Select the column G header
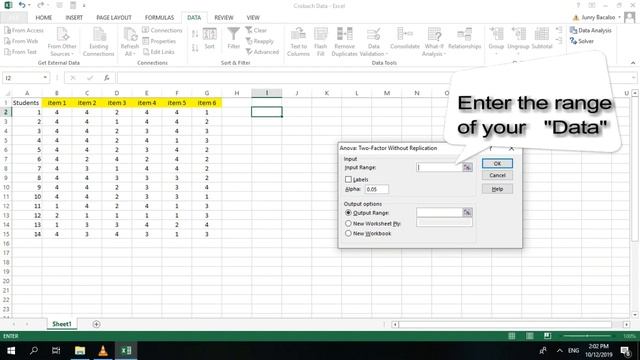Screen dimensions: 640x360 [207, 93]
